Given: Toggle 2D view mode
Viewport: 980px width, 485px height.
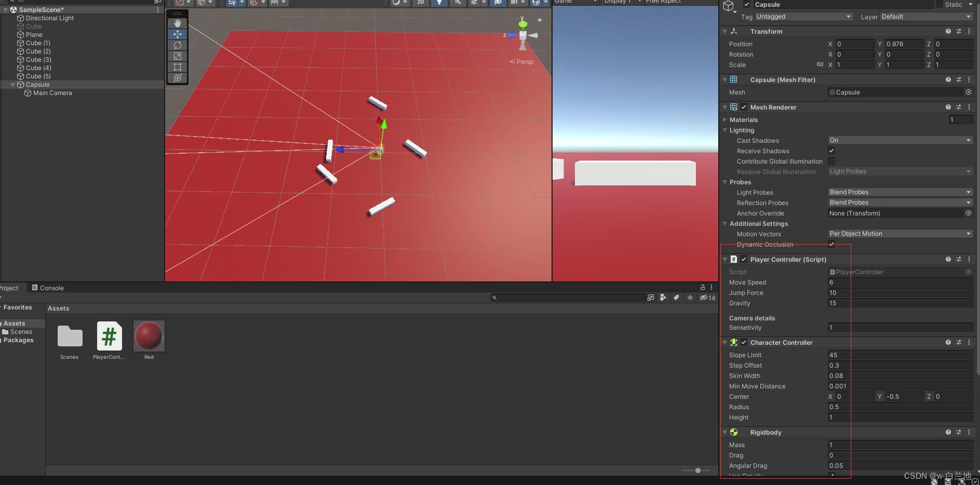Looking at the screenshot, I should pos(421,2).
